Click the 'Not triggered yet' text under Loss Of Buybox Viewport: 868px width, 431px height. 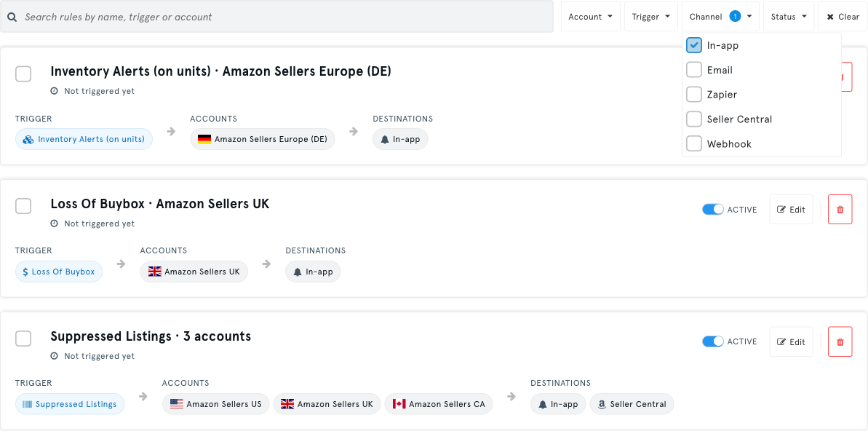[99, 224]
